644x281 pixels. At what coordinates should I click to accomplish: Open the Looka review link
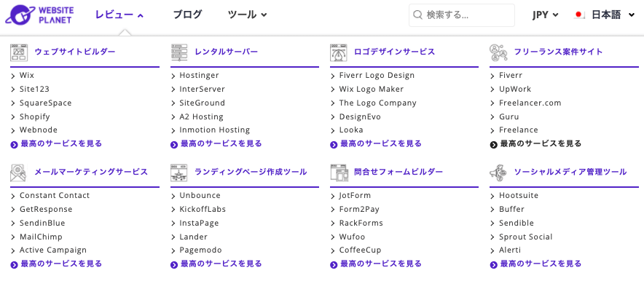[350, 130]
